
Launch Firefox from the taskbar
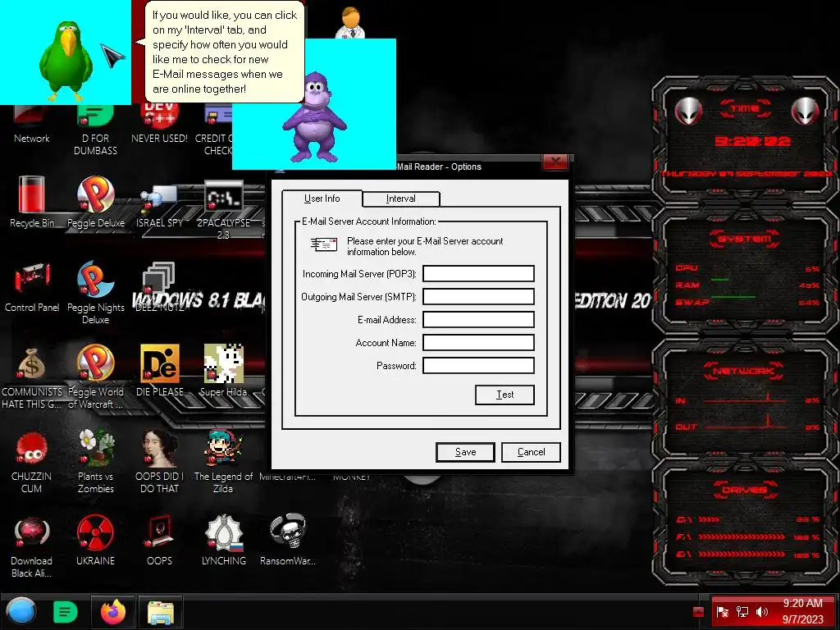coord(112,612)
